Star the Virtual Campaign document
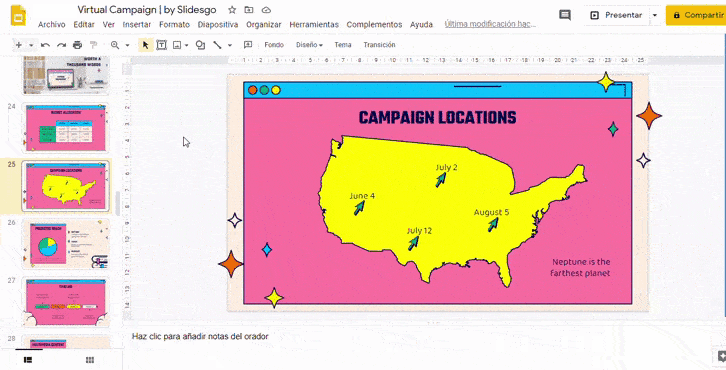Image resolution: width=726 pixels, height=370 pixels. click(232, 10)
